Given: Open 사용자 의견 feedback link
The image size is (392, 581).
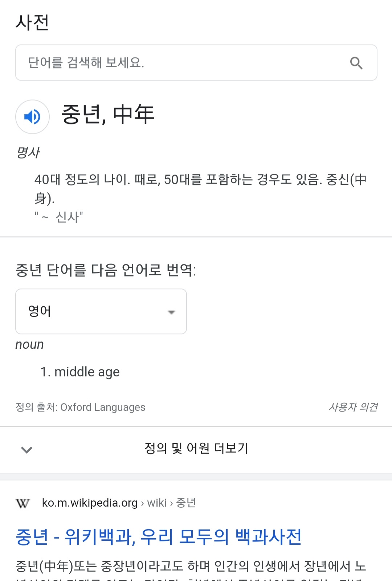Looking at the screenshot, I should coord(353,407).
